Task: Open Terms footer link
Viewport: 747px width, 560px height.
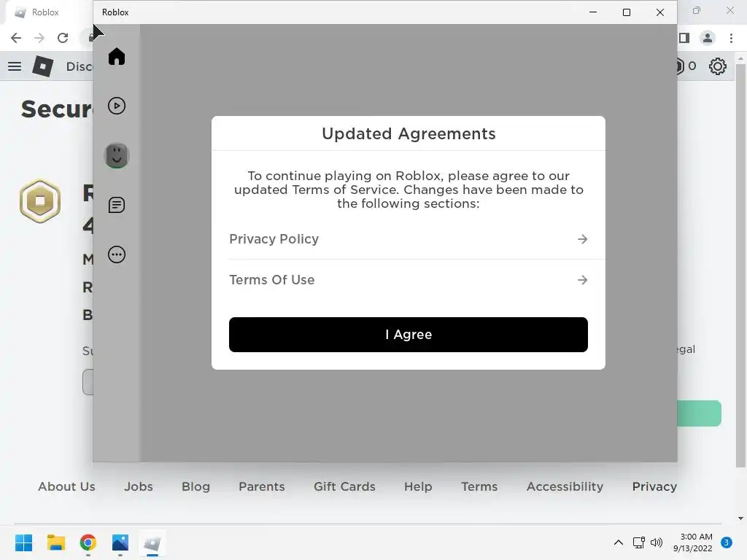Action: [479, 486]
